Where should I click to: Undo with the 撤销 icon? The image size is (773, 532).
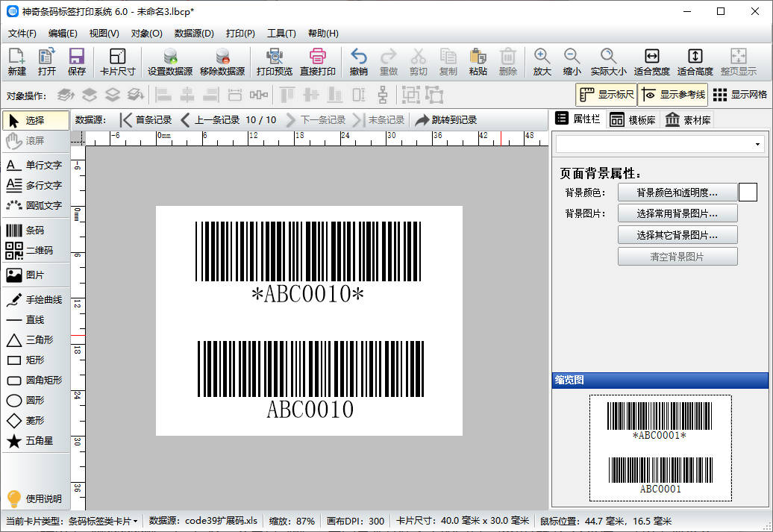click(358, 62)
